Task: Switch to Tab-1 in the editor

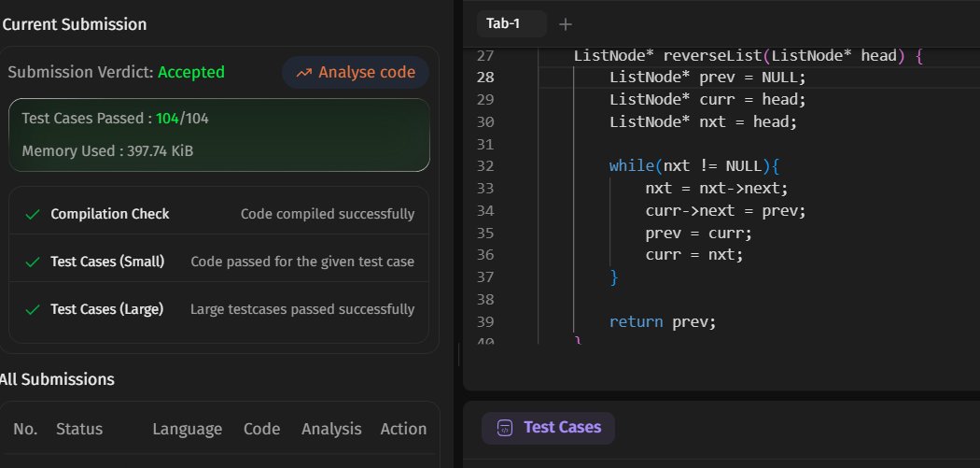Action: click(x=511, y=23)
